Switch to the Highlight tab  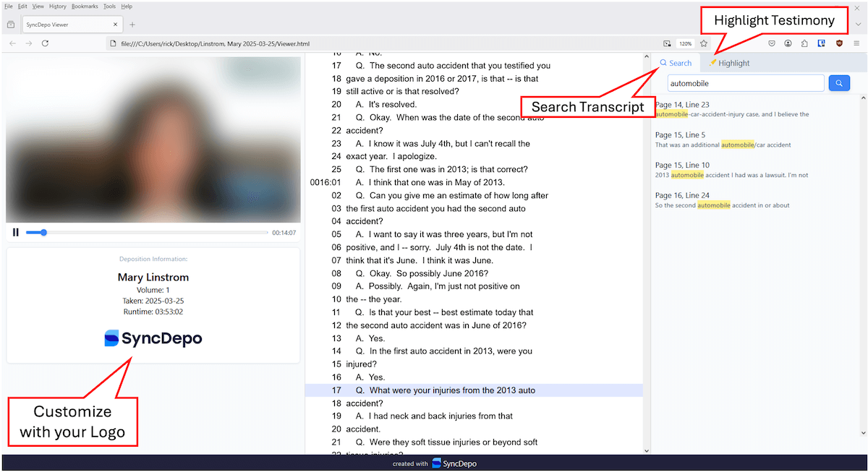(730, 63)
